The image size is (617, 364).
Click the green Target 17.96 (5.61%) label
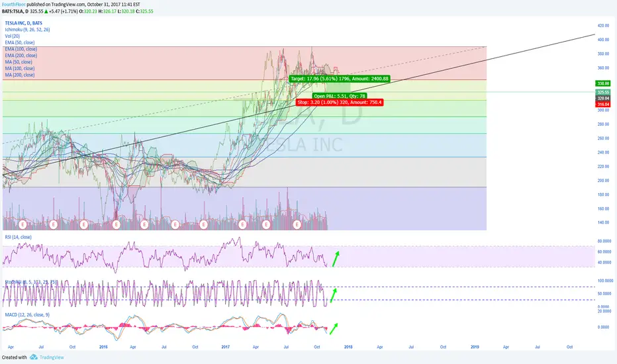tap(340, 79)
